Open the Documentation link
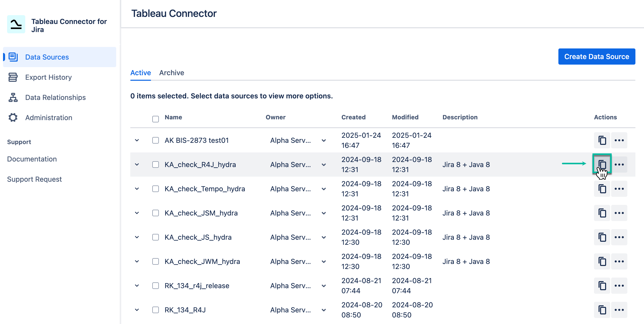This screenshot has height=324, width=644. click(x=32, y=159)
